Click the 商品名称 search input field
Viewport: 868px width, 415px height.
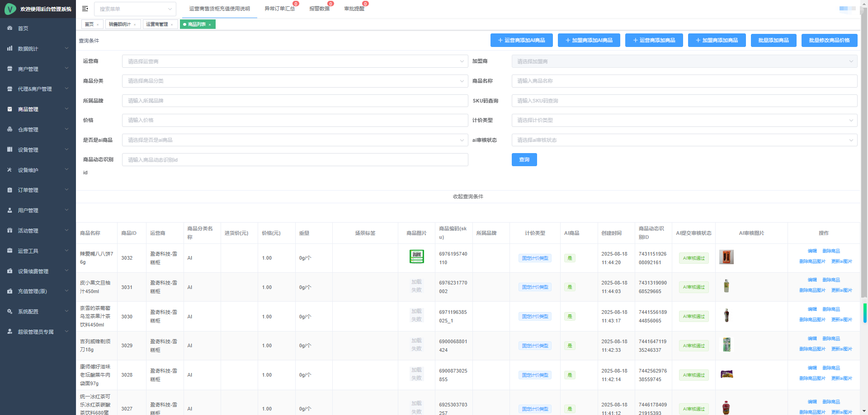(684, 81)
